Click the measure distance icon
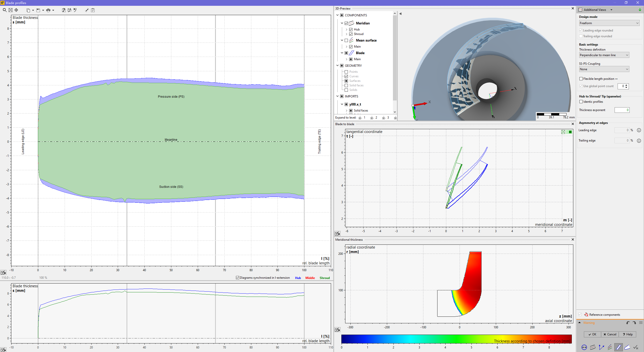The height and width of the screenshot is (352, 644). [87, 10]
